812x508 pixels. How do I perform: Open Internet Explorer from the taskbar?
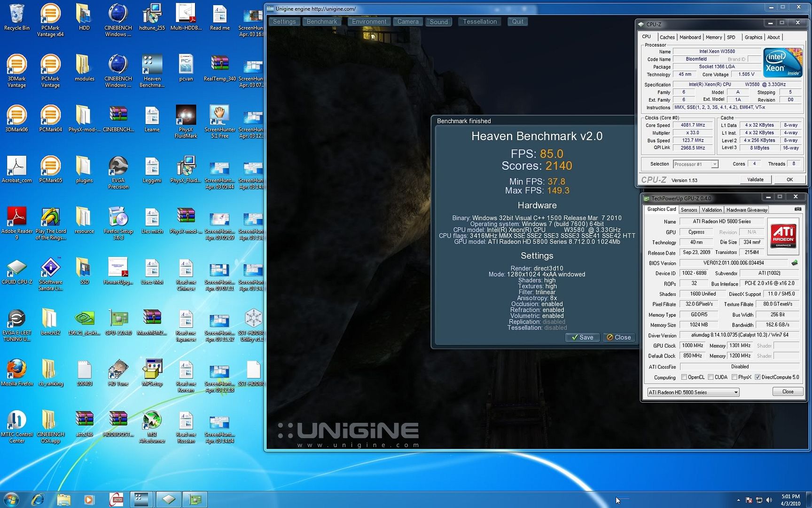click(x=37, y=499)
